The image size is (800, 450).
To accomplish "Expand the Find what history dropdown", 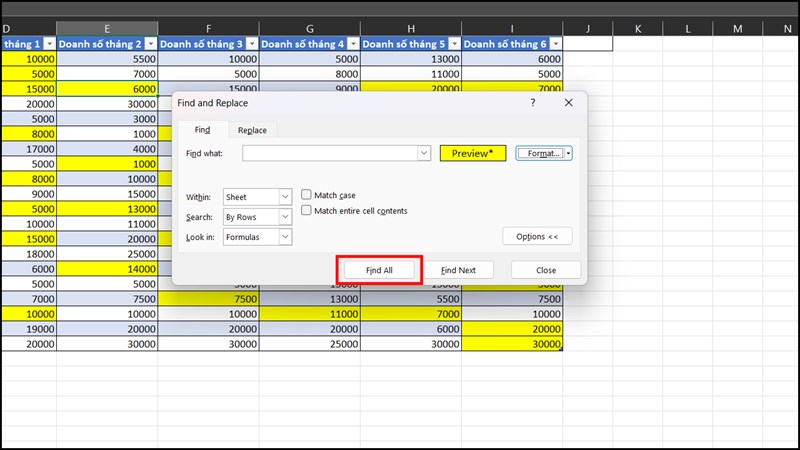I will tap(424, 153).
